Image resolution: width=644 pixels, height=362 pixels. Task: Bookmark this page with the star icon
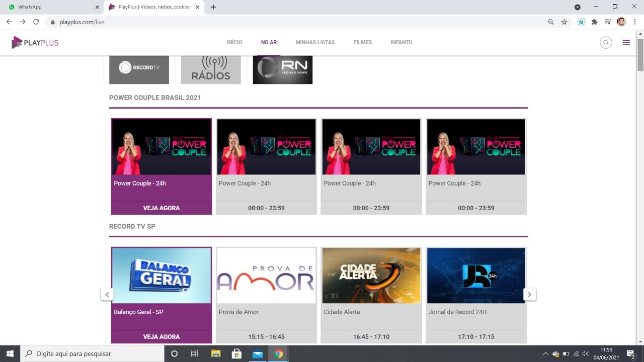pyautogui.click(x=564, y=22)
